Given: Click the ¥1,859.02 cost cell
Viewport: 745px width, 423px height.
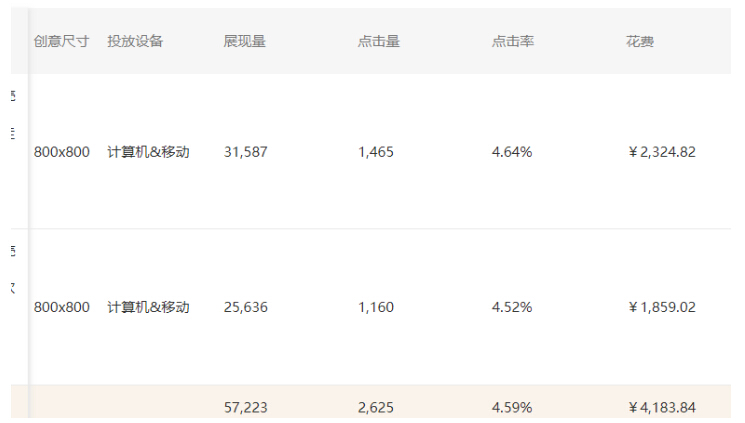Looking at the screenshot, I should tap(661, 307).
